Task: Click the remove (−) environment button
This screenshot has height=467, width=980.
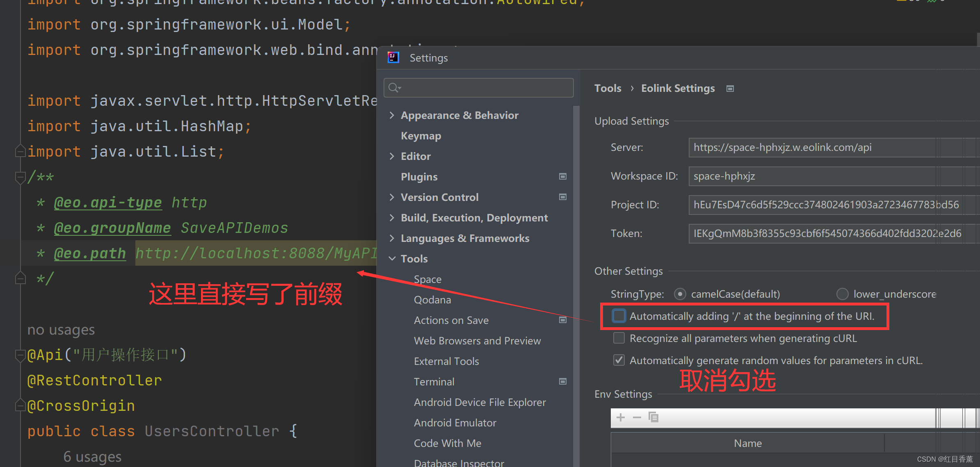Action: point(637,417)
